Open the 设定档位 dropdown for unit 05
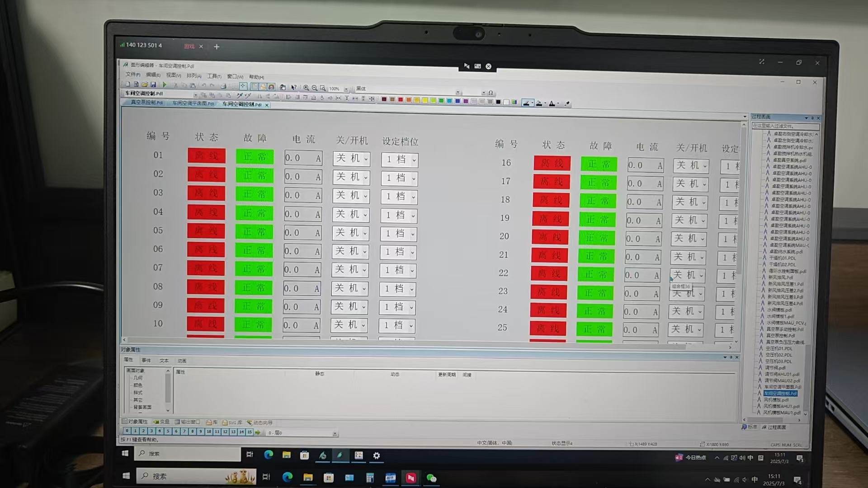This screenshot has height=488, width=868. [x=413, y=235]
